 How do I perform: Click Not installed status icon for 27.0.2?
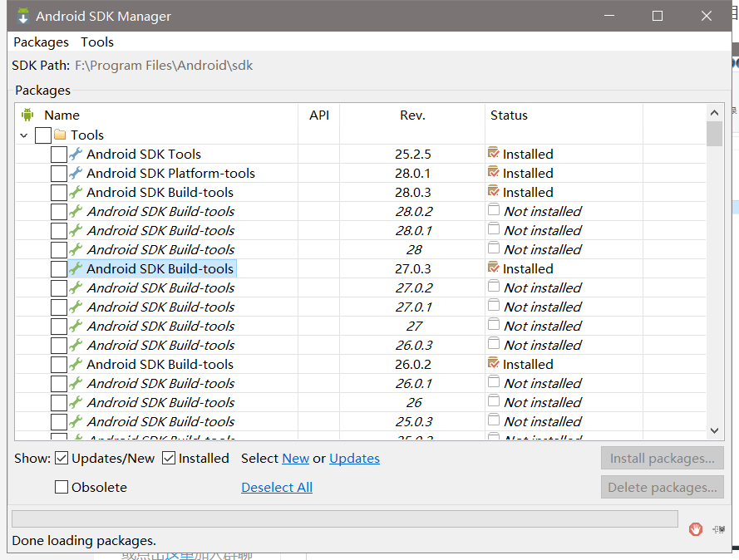[494, 286]
